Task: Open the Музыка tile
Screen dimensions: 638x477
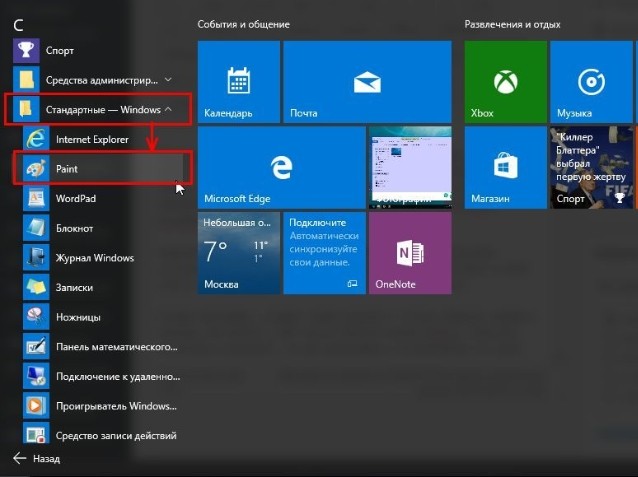Action: click(x=594, y=82)
